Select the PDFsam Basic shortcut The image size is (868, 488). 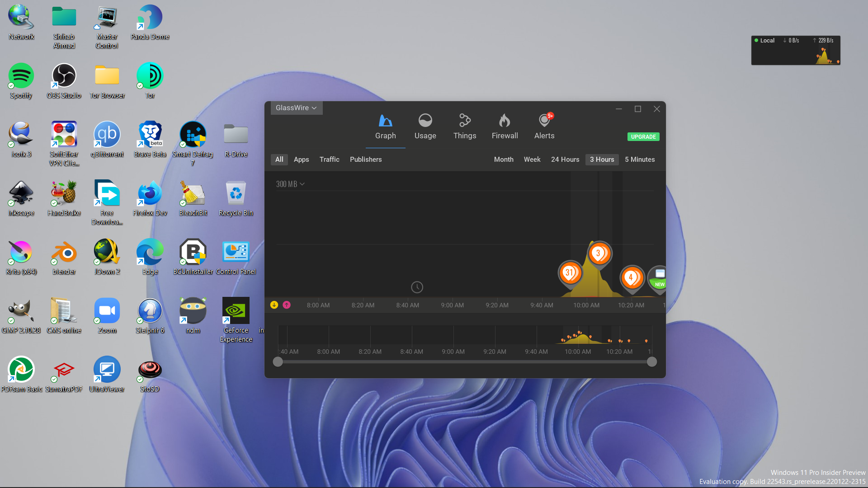[21, 374]
